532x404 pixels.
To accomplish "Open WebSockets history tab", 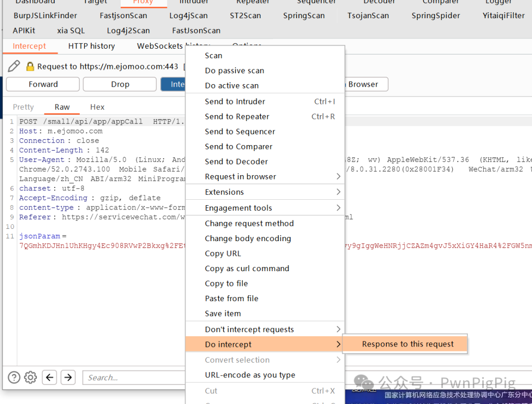I will coord(161,46).
